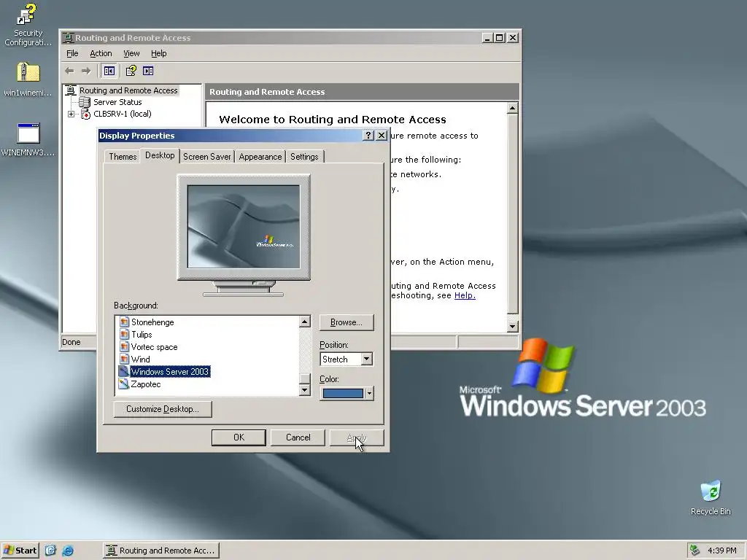Click the Zapotec background image icon

[x=124, y=384]
